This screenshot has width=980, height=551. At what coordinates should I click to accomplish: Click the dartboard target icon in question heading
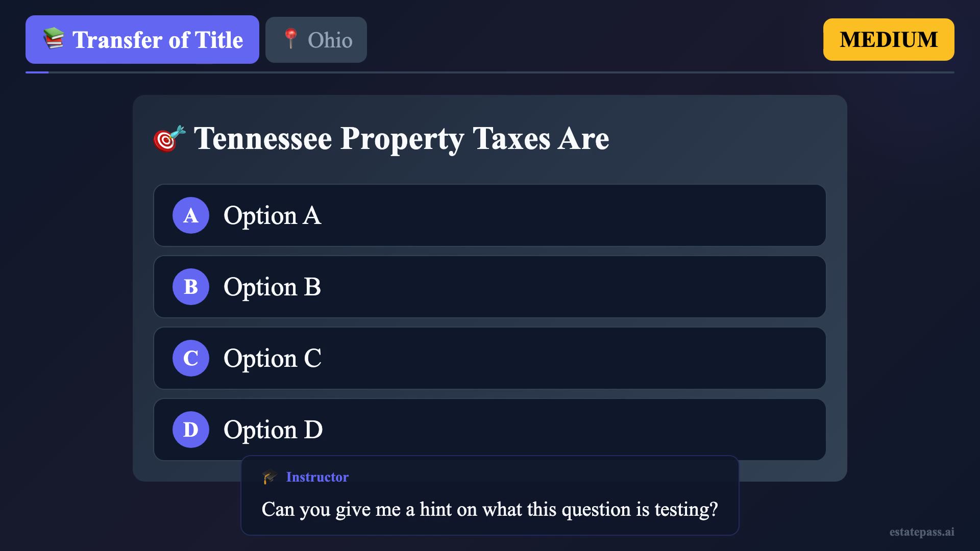pyautogui.click(x=169, y=138)
